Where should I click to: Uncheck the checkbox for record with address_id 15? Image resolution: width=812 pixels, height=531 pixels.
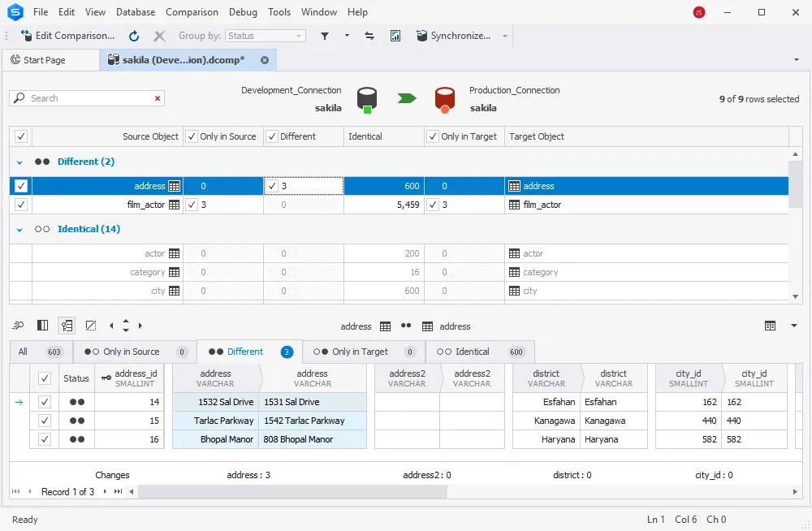45,421
